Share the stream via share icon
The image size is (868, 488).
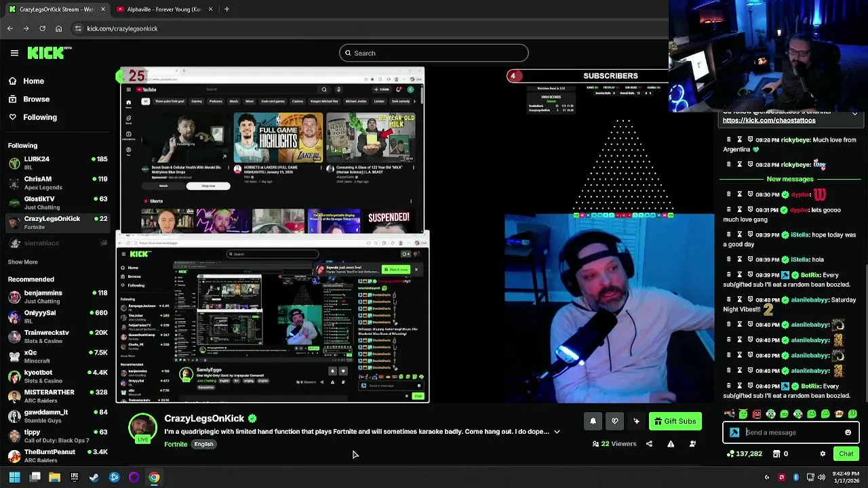pyautogui.click(x=649, y=444)
